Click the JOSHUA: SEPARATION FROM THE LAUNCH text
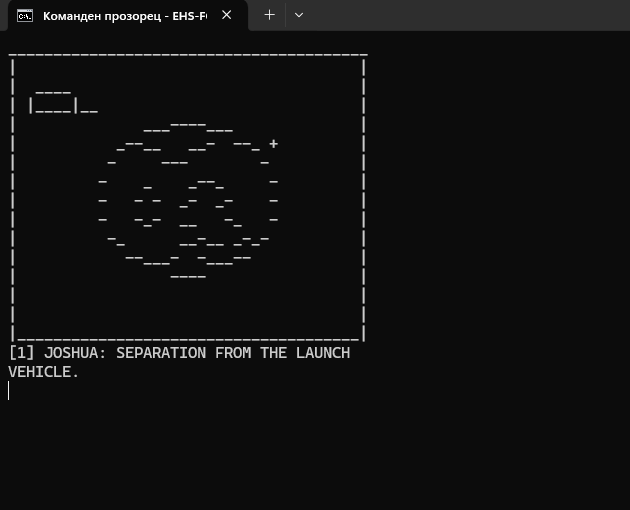Screen dimensions: 630x510 tap(197, 353)
